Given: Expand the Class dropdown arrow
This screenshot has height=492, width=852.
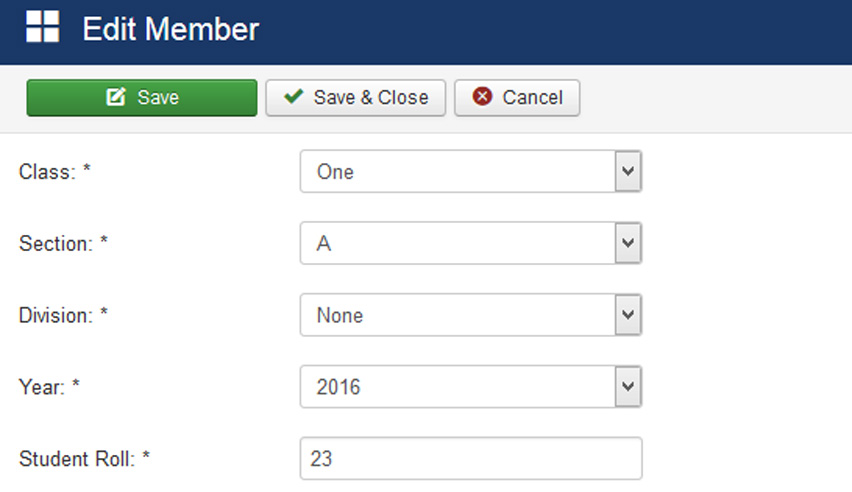Looking at the screenshot, I should click(x=628, y=172).
